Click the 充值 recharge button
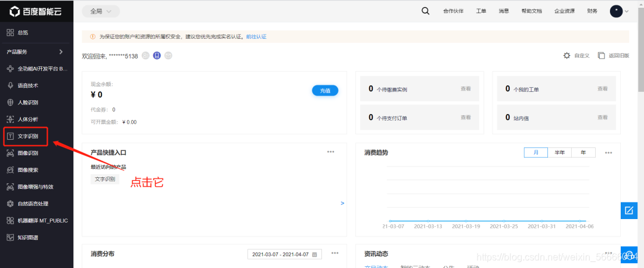The height and width of the screenshot is (268, 644). click(x=326, y=91)
